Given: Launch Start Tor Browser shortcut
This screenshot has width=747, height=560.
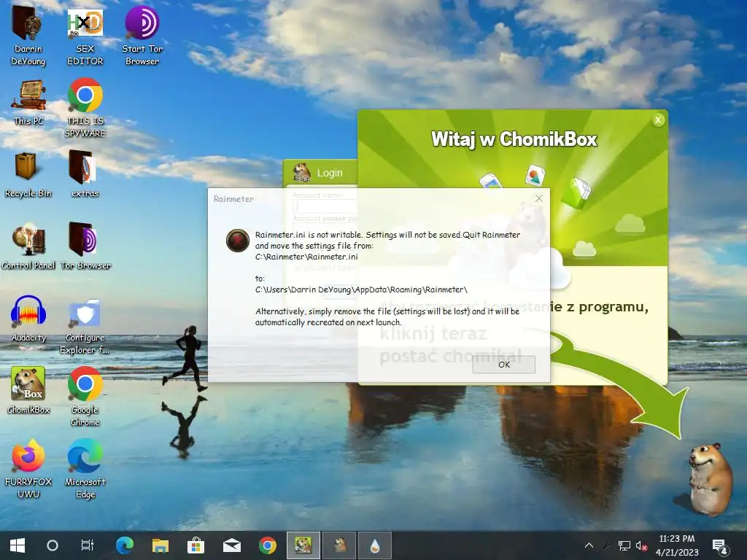Looking at the screenshot, I should point(142,36).
